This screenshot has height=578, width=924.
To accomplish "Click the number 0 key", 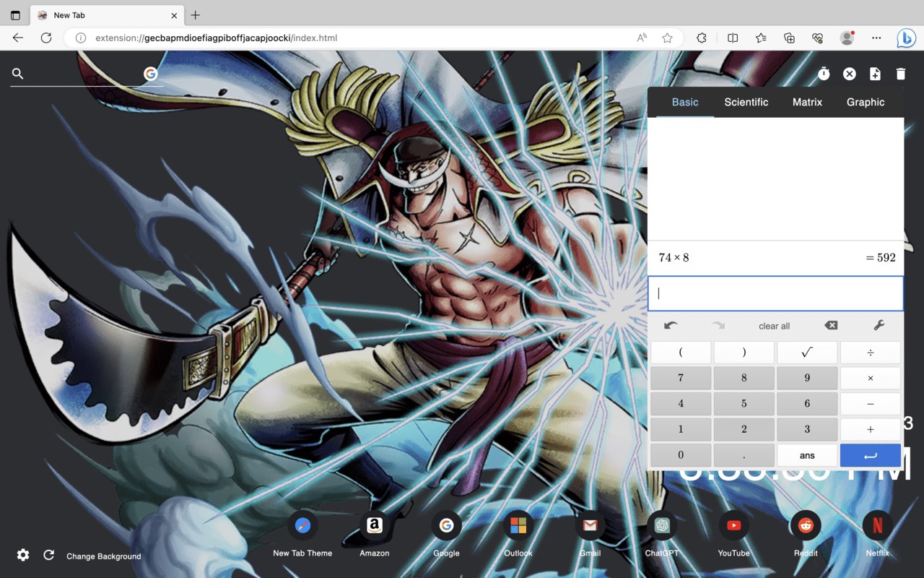I will (x=681, y=455).
